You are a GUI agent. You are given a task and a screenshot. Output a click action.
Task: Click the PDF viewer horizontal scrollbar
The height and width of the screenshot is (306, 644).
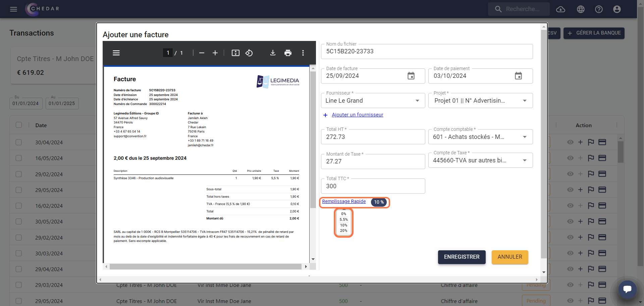point(206,267)
